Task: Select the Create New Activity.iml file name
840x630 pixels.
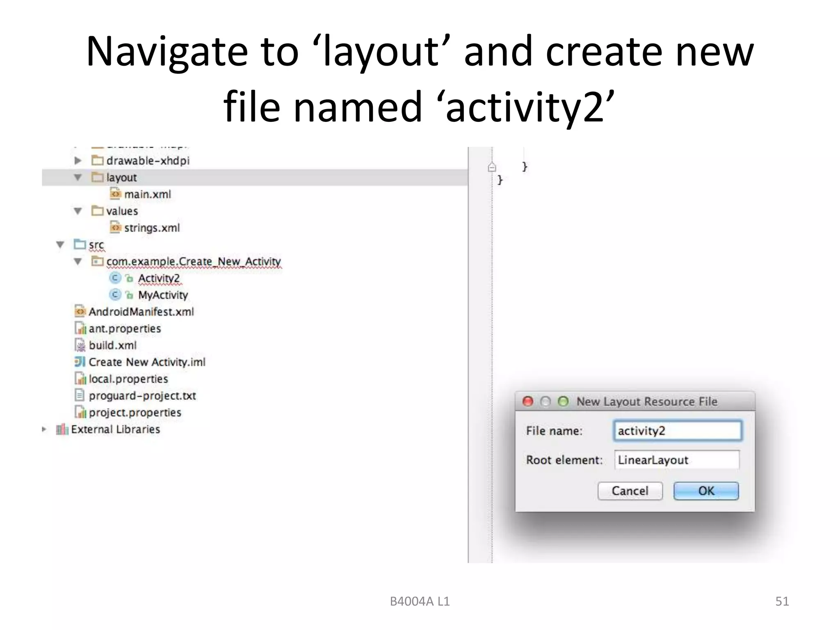Action: point(147,362)
